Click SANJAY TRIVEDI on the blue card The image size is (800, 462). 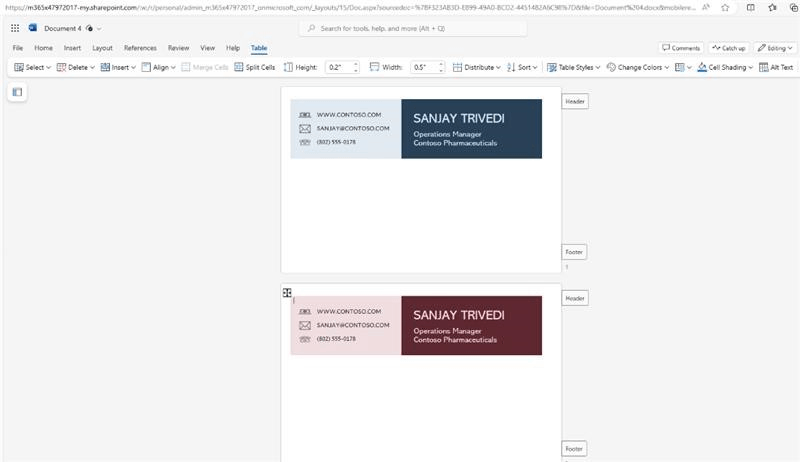pos(459,118)
